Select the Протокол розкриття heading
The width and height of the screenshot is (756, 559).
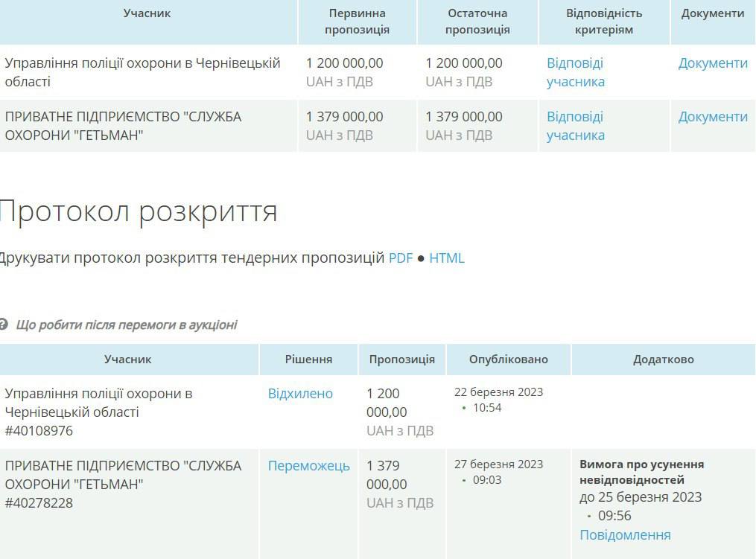click(138, 212)
